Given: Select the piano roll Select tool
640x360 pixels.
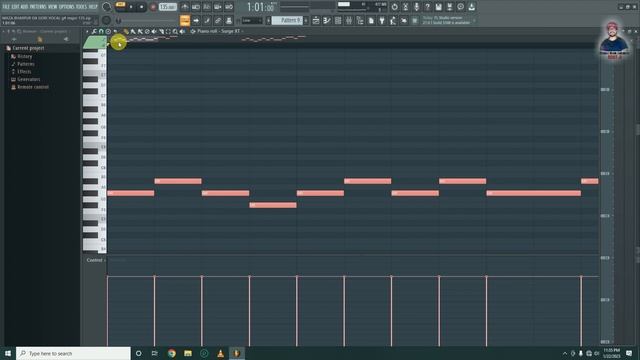Looking at the screenshot, I should click(x=168, y=31).
